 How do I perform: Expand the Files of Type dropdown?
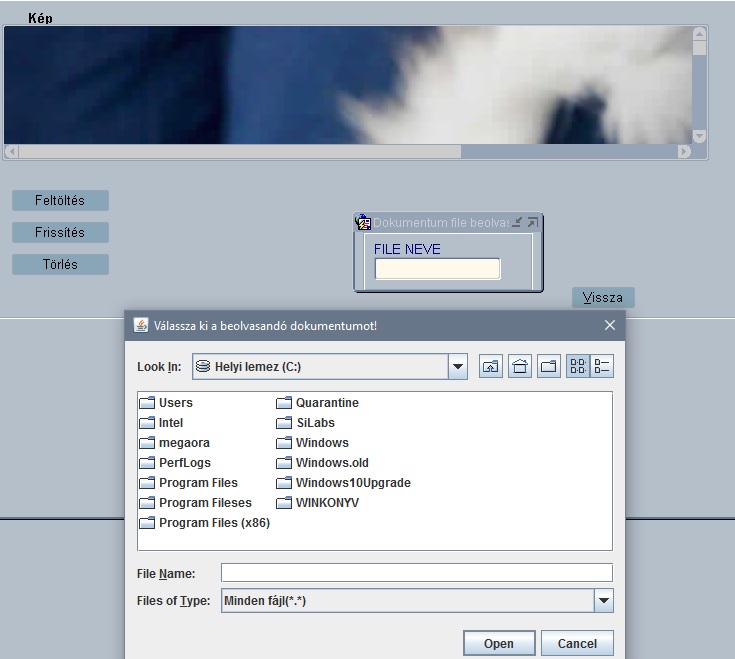[x=604, y=600]
